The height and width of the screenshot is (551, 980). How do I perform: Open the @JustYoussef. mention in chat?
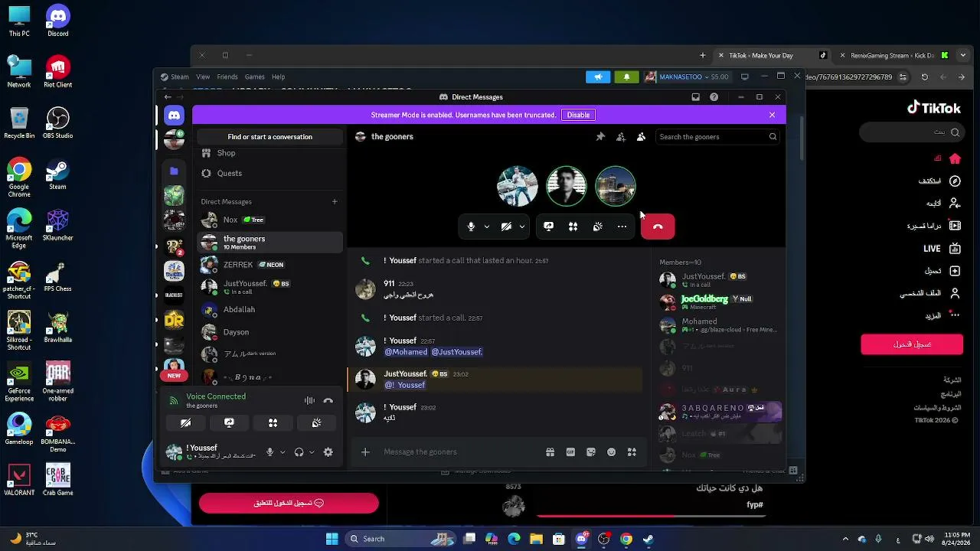457,352
